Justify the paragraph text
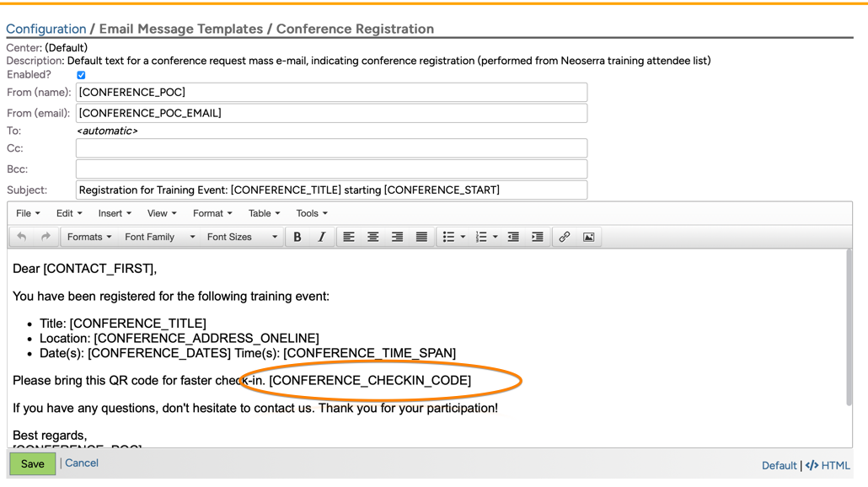The width and height of the screenshot is (868, 487). point(421,238)
